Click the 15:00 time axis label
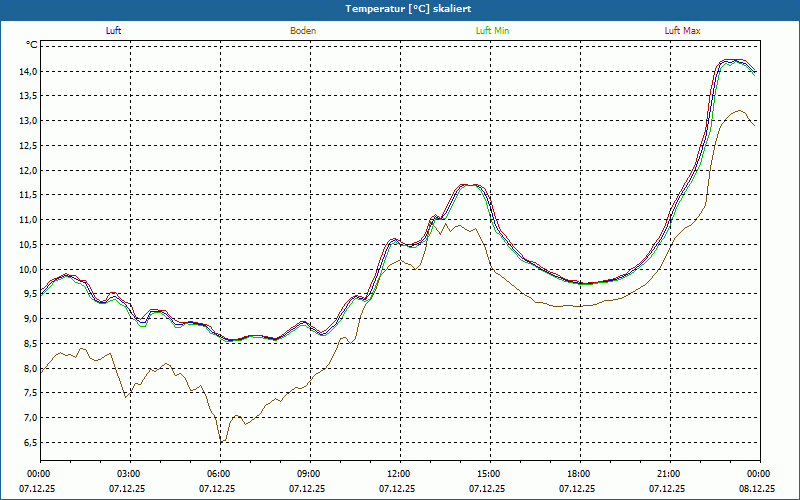Screen dimensions: 800x500 point(488,474)
